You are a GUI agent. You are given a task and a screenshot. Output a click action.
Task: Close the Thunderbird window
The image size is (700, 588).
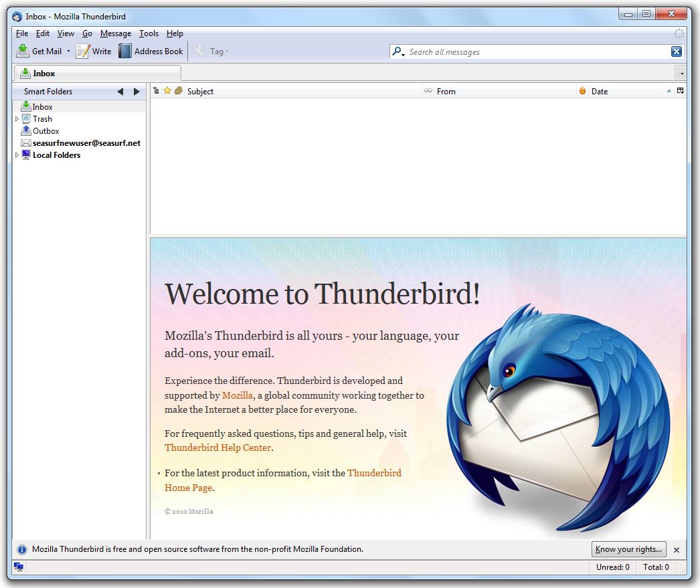671,14
